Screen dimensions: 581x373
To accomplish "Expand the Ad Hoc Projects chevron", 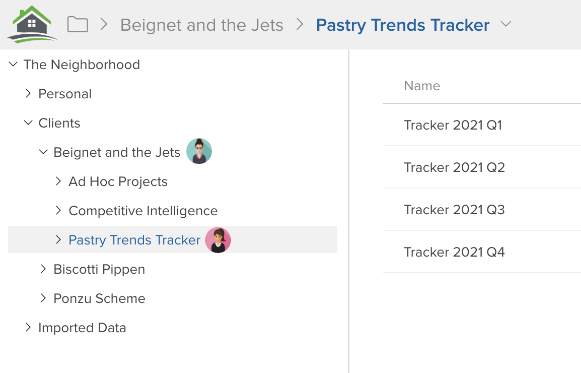I will click(58, 181).
